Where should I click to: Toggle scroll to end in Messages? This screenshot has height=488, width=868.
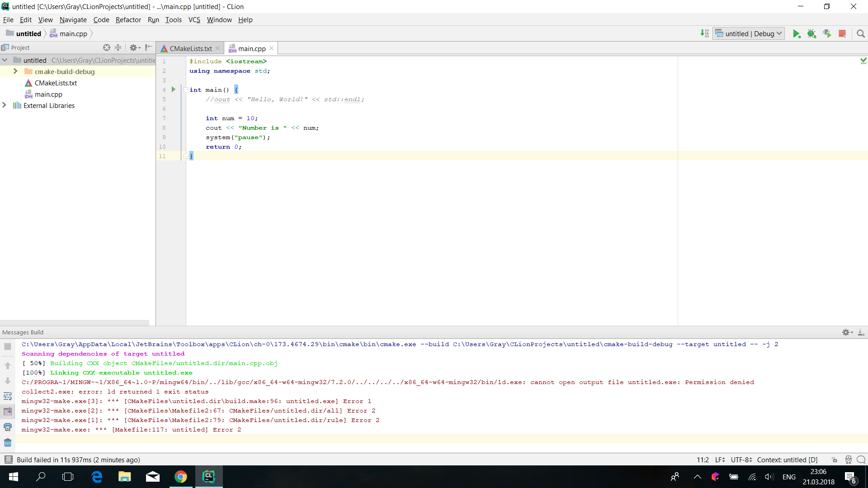pos(8,411)
